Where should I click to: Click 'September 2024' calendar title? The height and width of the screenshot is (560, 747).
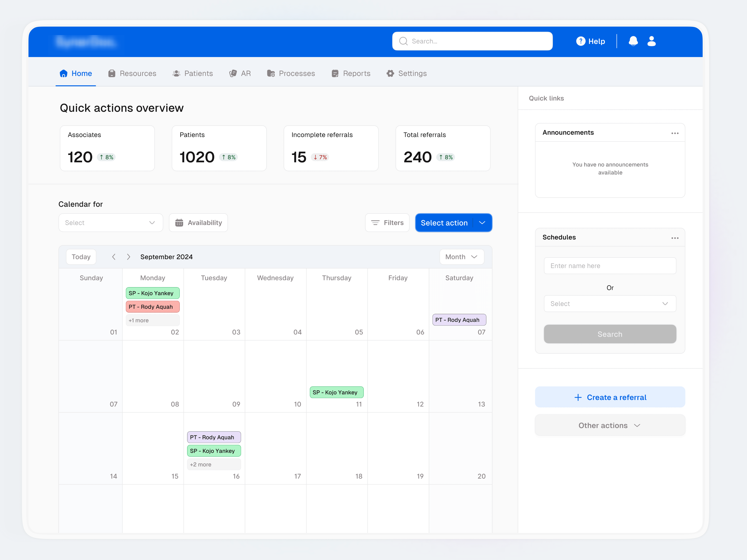166,257
